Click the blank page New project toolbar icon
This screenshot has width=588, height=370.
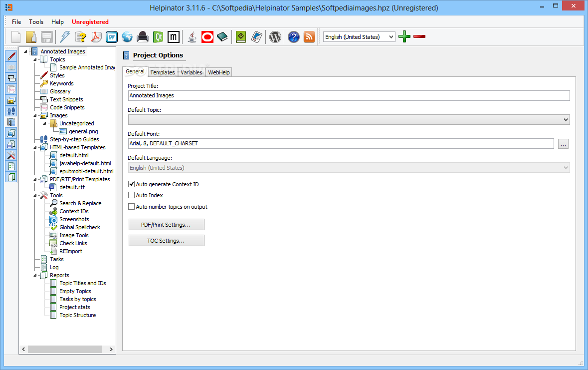point(16,37)
